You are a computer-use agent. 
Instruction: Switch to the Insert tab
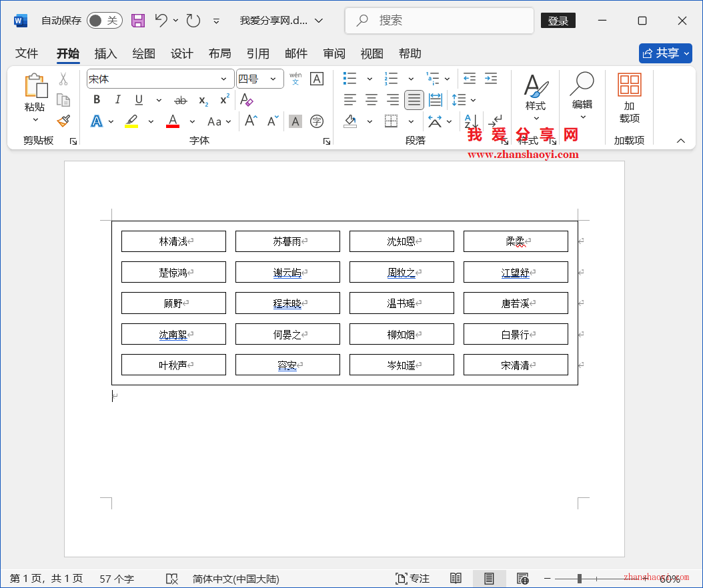105,53
